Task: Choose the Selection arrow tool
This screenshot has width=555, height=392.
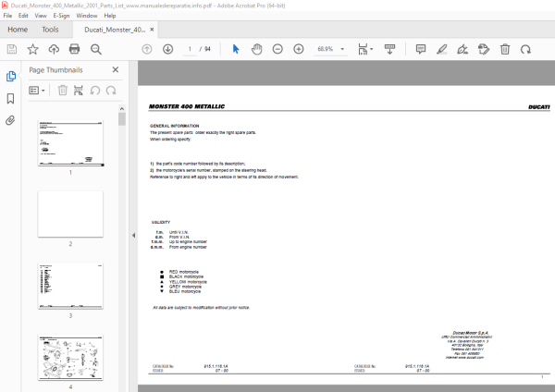Action: (236, 49)
